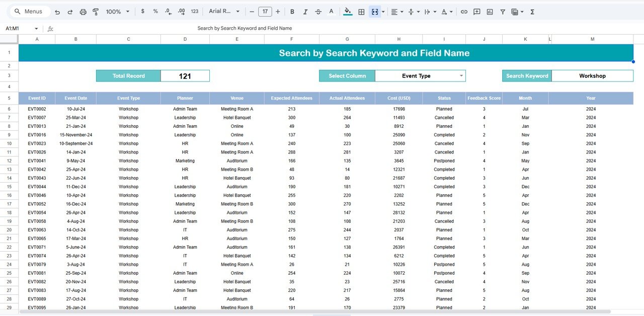Apply currency format with dollar icon

[x=142, y=11]
